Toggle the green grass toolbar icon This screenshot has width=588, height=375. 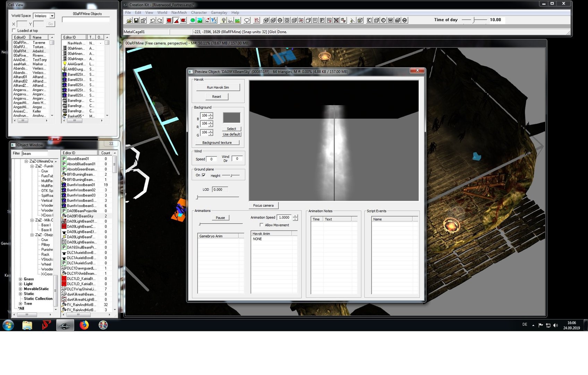(237, 20)
